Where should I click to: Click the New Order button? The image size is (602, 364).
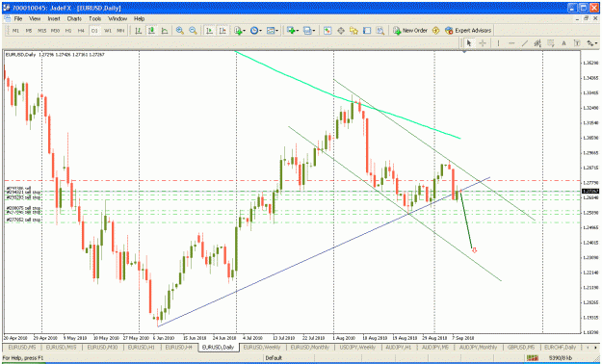[x=410, y=31]
